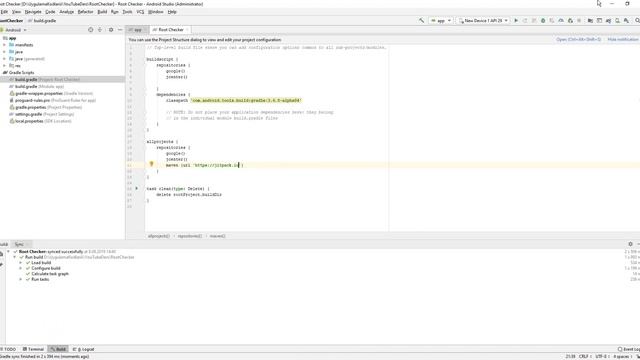
Task: Click the yellow lightbulb quick-fix icon
Action: tap(151, 164)
